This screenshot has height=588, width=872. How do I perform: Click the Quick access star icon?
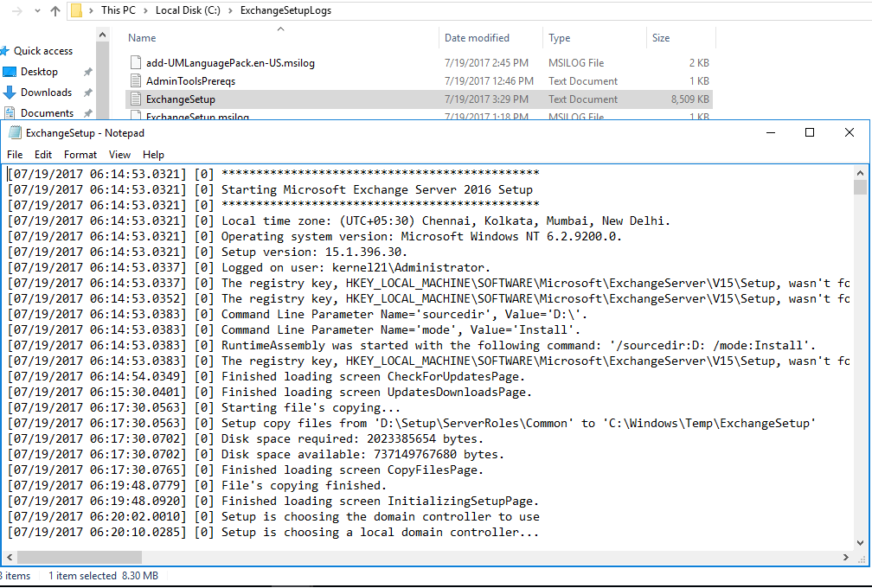point(4,51)
